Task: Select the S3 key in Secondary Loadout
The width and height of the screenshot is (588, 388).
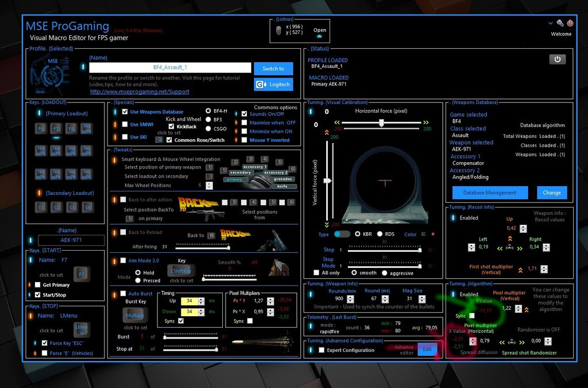Action: tap(72, 207)
